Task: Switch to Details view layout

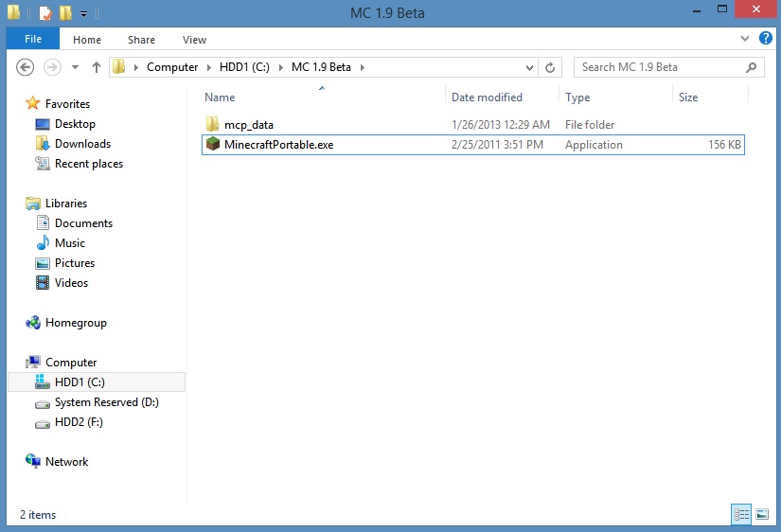Action: point(741,514)
